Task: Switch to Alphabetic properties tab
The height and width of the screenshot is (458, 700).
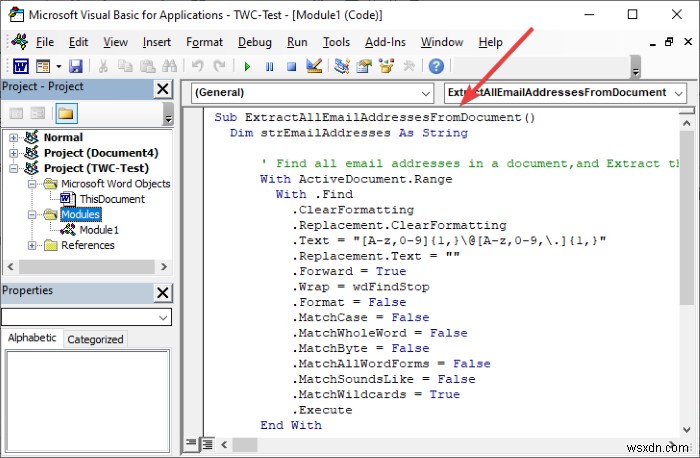Action: pos(32,338)
